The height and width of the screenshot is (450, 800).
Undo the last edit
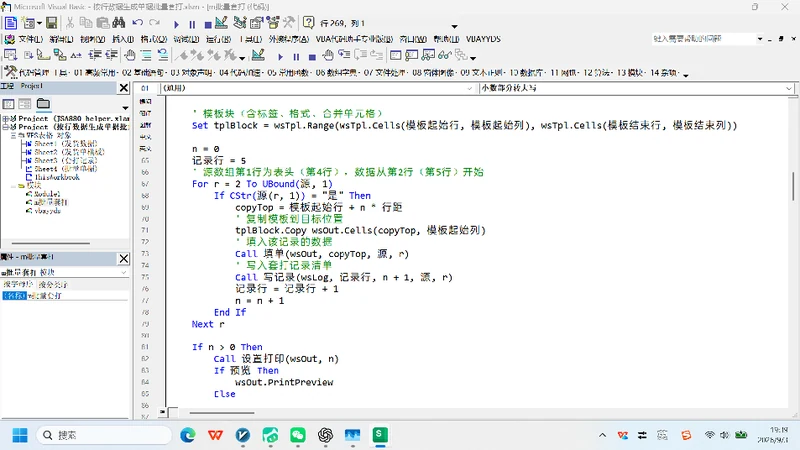point(137,23)
